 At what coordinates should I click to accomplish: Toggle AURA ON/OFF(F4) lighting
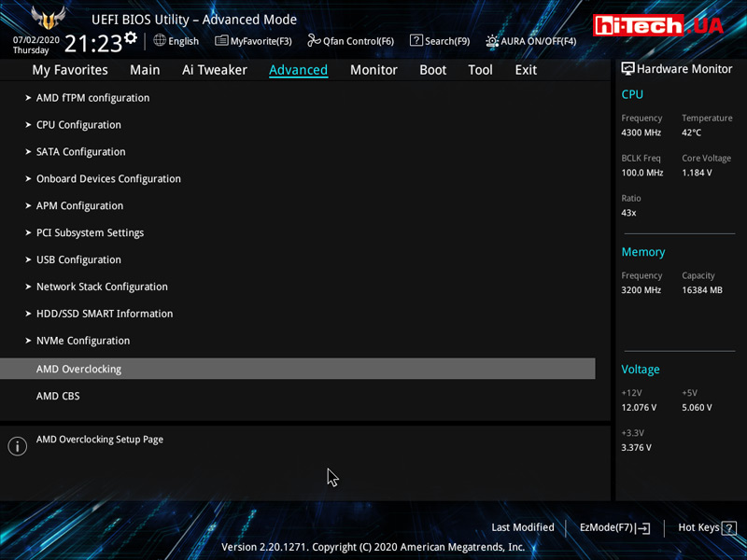492,41
